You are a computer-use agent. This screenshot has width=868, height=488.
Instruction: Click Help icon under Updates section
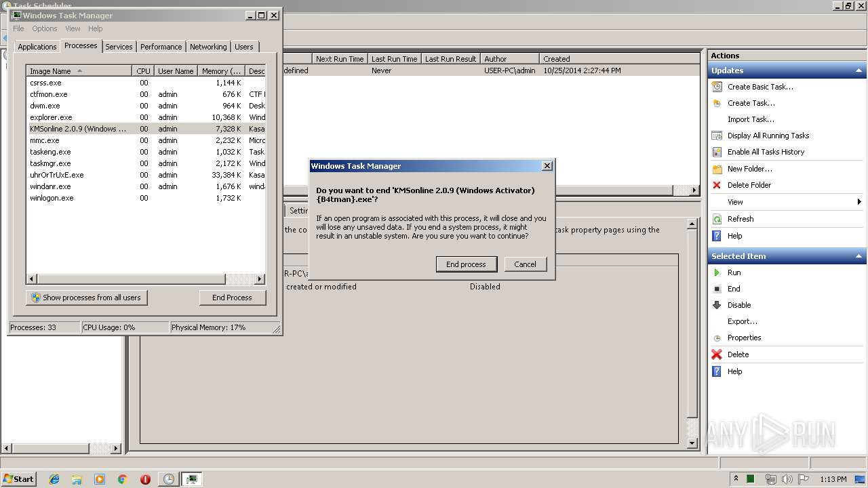pos(717,236)
